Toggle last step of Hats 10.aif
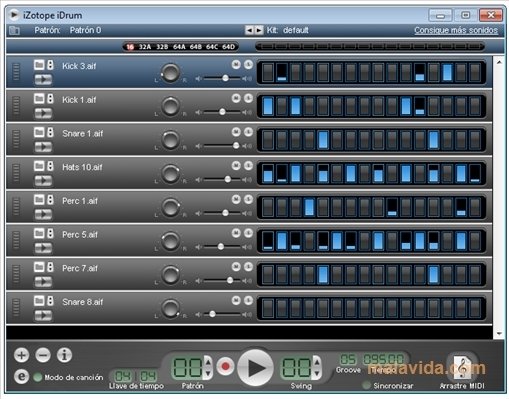509x399 pixels. pyautogui.click(x=475, y=173)
